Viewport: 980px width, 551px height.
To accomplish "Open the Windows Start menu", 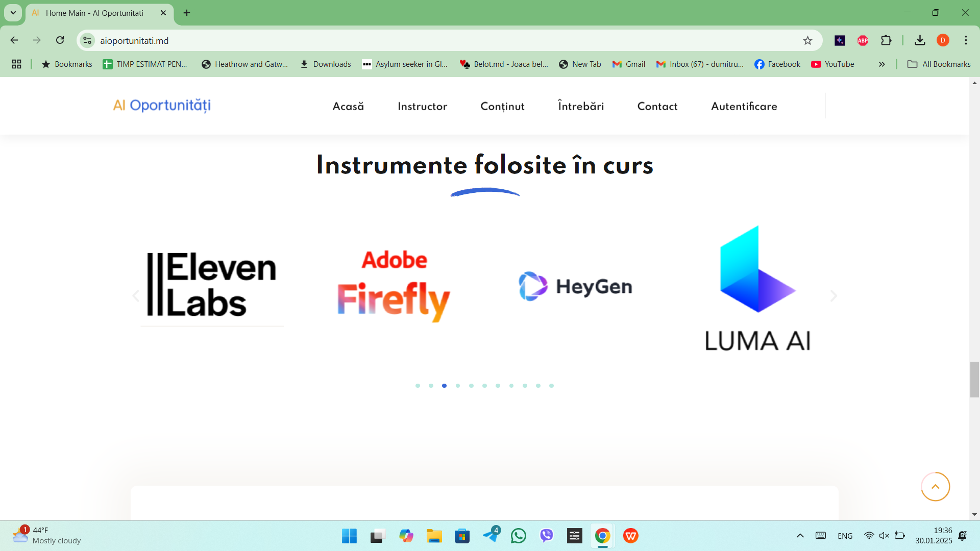I will pyautogui.click(x=349, y=536).
